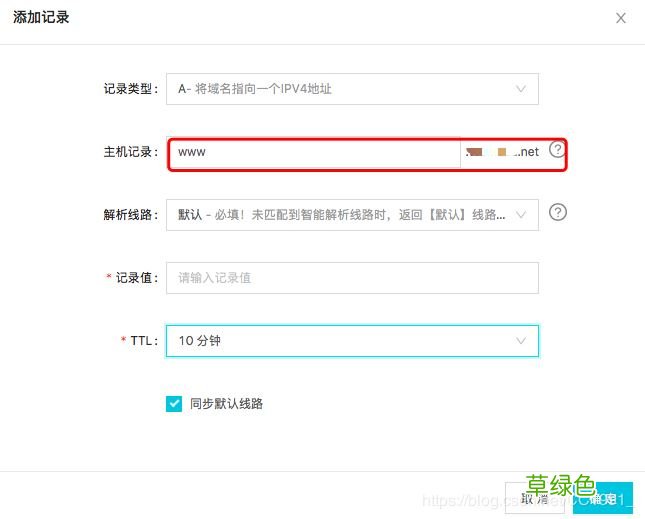Toggle the 同步默认线路 checkbox
The height and width of the screenshot is (519, 645).
point(174,404)
